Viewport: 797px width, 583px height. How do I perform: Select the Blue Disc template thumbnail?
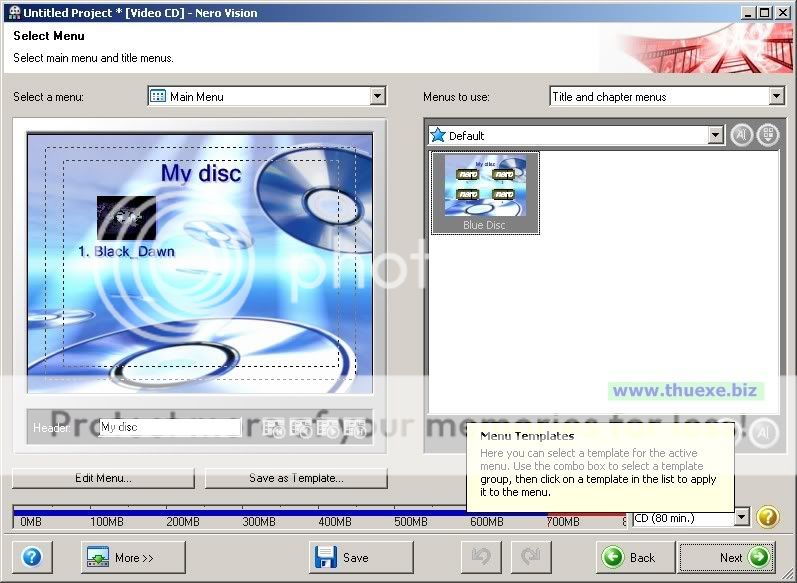click(485, 192)
